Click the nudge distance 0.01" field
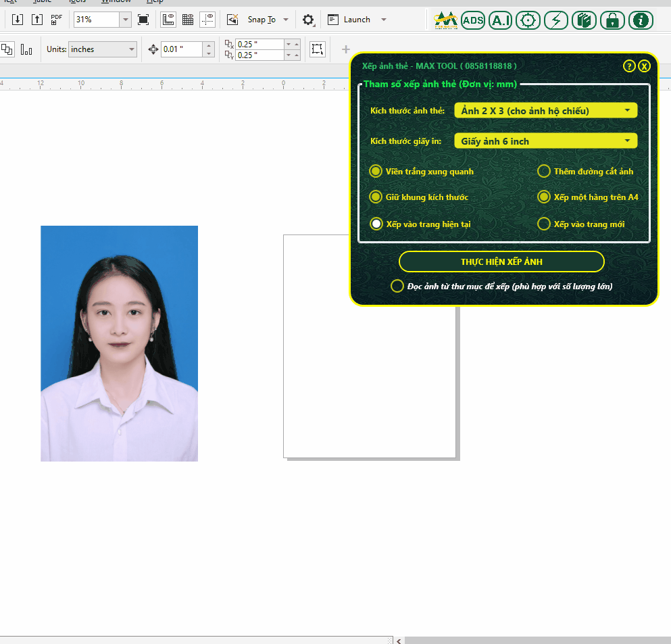The height and width of the screenshot is (644, 671). 181,49
